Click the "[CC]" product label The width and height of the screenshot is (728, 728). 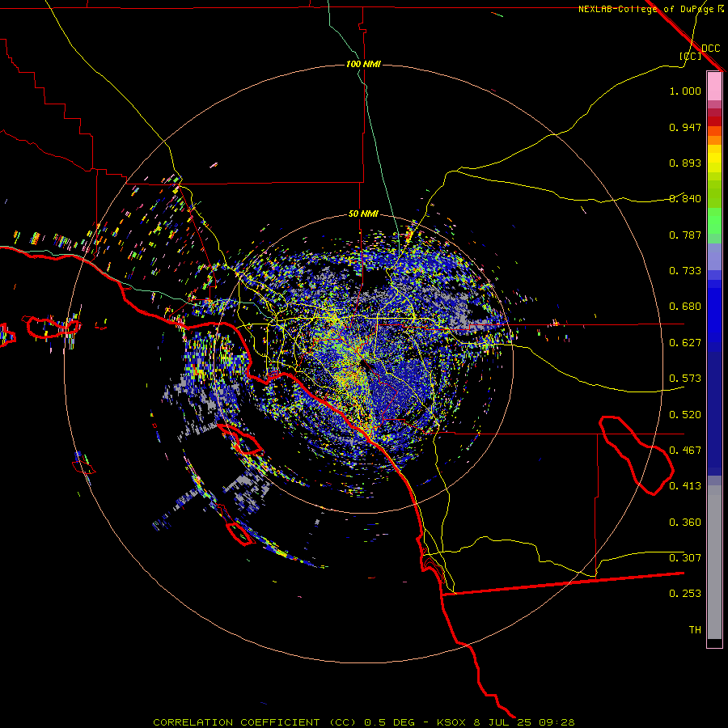pos(691,56)
